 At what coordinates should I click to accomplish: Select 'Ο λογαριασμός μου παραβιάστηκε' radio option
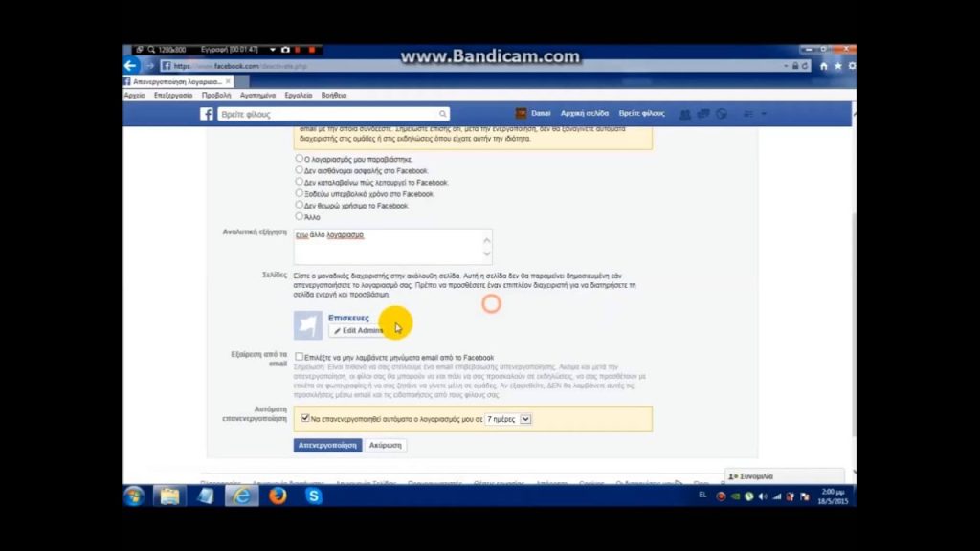pos(299,158)
